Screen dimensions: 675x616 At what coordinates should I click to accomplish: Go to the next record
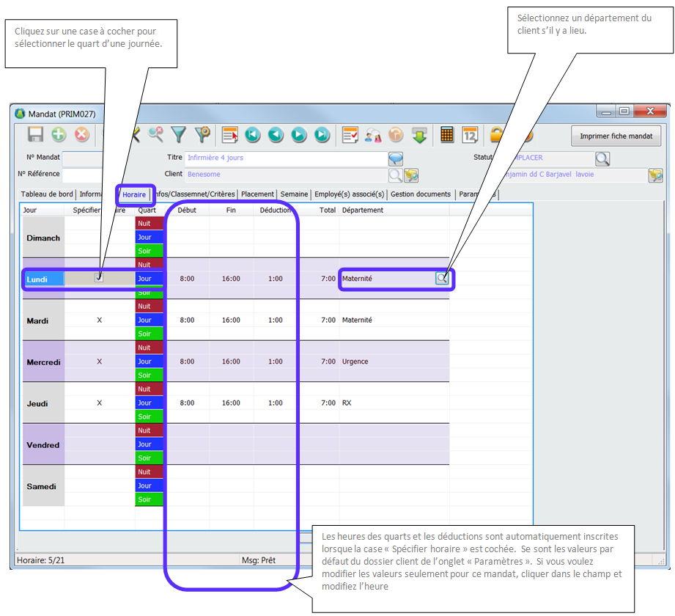point(299,135)
